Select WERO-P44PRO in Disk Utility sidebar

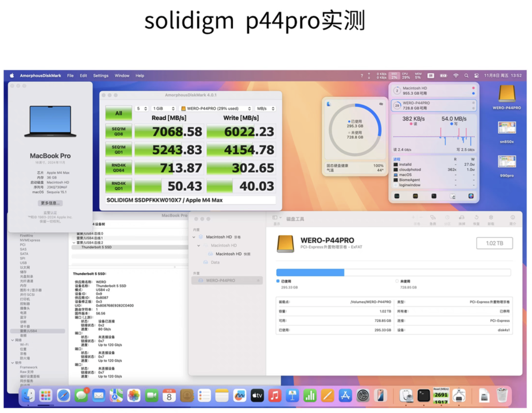[x=227, y=280]
